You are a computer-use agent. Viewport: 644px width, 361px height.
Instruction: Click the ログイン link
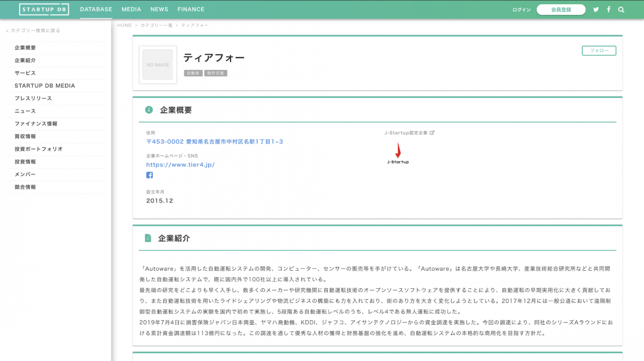click(x=521, y=9)
